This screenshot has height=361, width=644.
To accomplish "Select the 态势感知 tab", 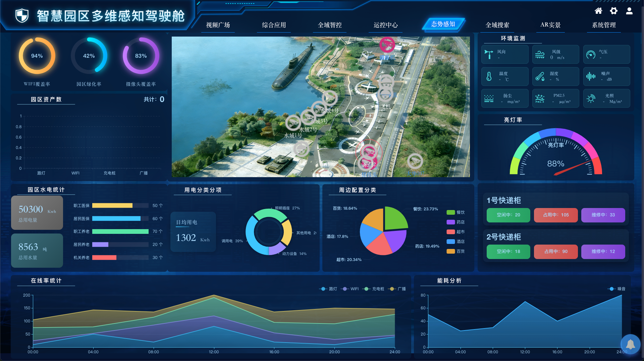I will point(443,24).
